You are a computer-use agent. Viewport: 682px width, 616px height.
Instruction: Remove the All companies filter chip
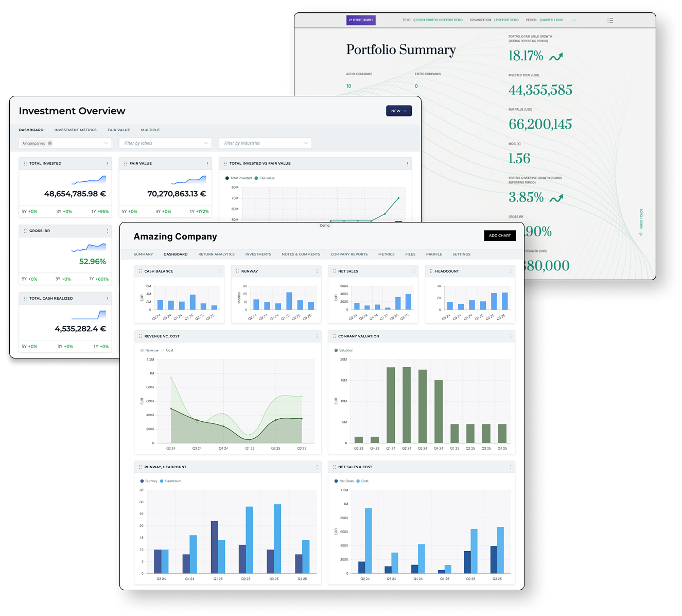pos(50,144)
